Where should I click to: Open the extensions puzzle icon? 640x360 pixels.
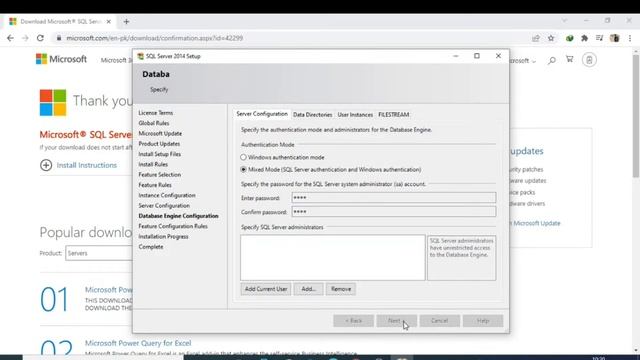(x=584, y=38)
